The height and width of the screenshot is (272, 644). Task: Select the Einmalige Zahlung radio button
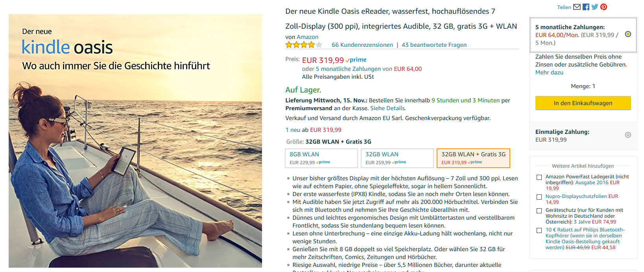[x=628, y=135]
